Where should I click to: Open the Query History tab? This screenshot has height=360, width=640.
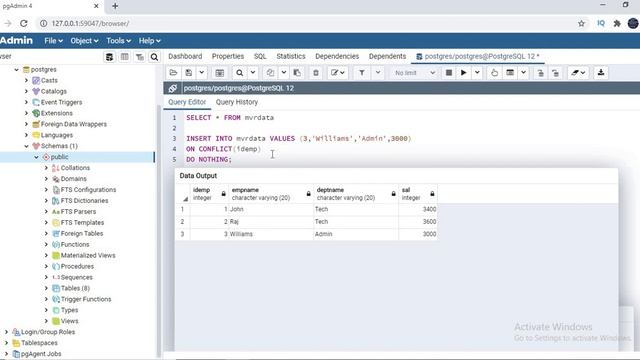[x=237, y=102]
